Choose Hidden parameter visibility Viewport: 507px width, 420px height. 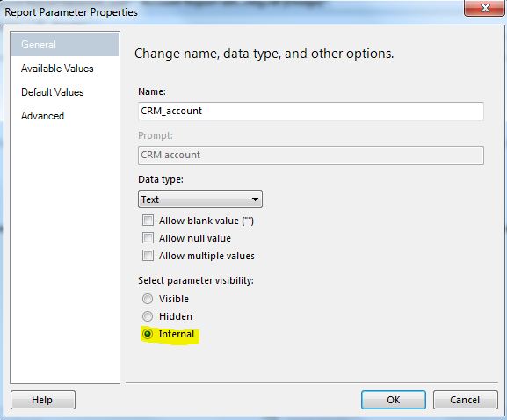(148, 316)
